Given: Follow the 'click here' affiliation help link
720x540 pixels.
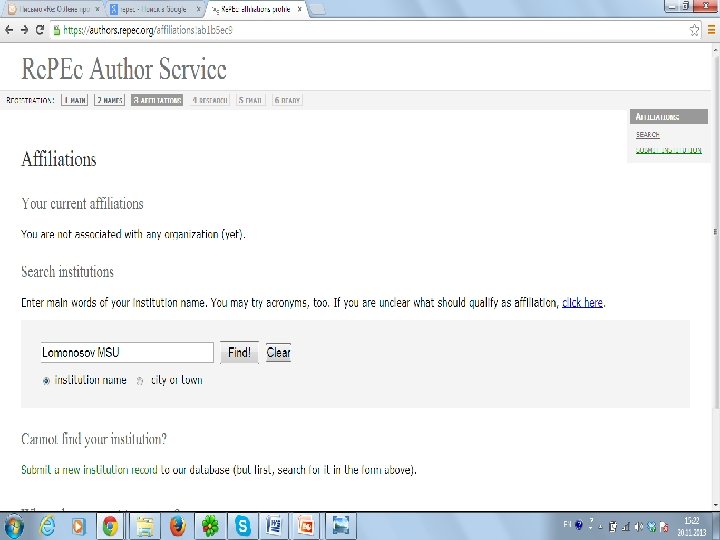Looking at the screenshot, I should pos(582,303).
